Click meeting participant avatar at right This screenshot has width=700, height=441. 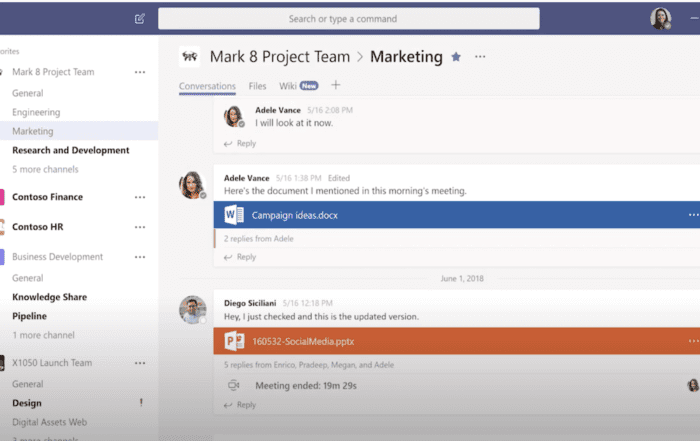click(693, 385)
